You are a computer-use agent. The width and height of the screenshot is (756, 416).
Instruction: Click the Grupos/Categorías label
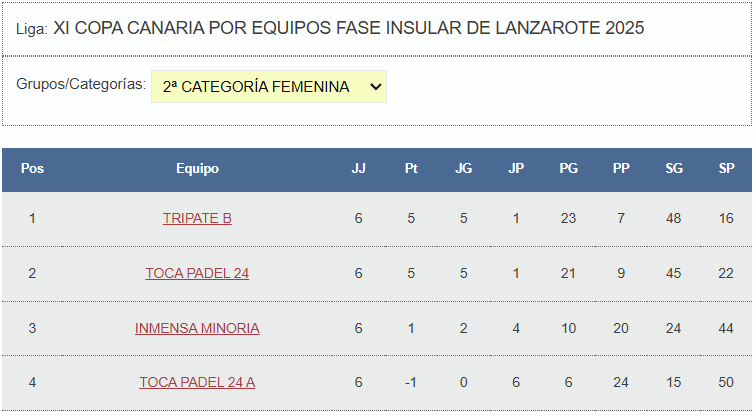(x=81, y=84)
